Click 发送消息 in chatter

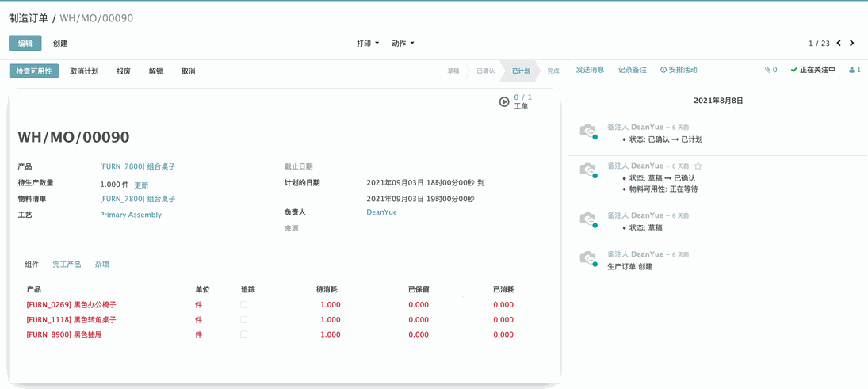coord(590,71)
